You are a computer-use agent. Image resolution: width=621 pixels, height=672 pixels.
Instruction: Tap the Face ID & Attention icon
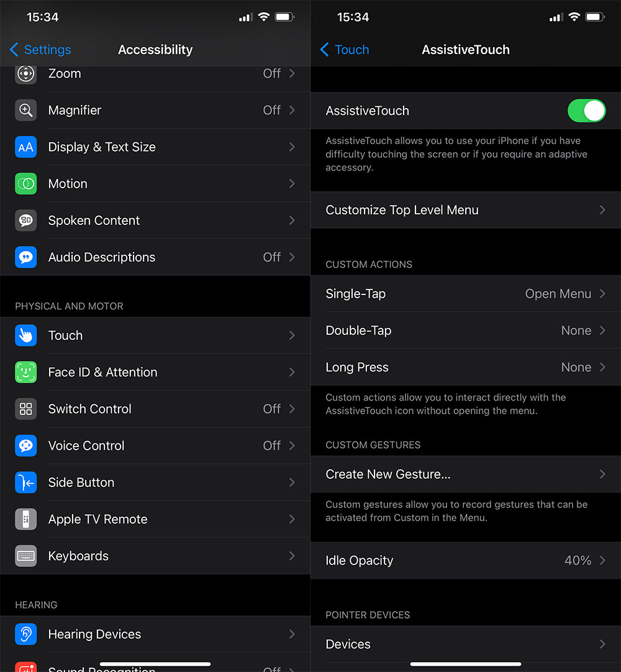(25, 372)
